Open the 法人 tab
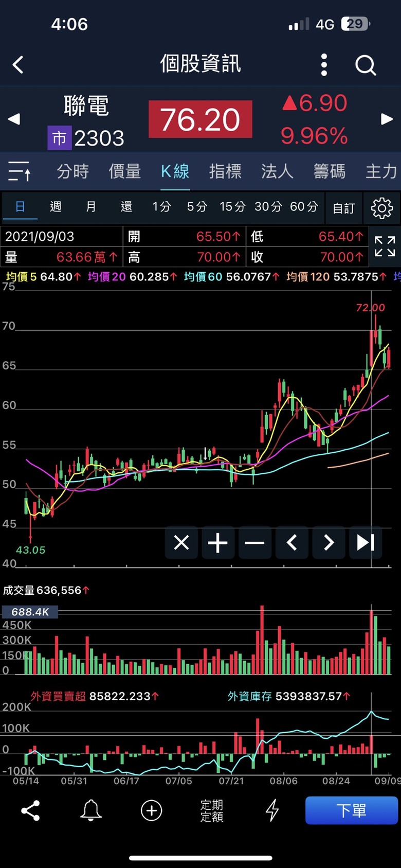This screenshot has width=401, height=868. pyautogui.click(x=277, y=171)
